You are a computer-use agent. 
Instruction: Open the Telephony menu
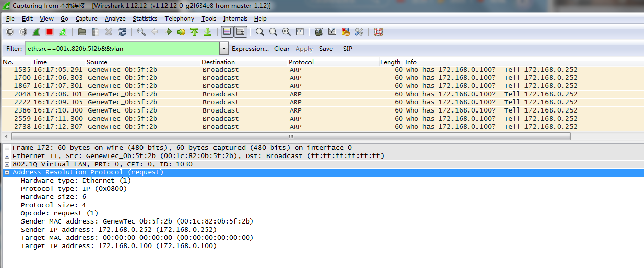179,19
